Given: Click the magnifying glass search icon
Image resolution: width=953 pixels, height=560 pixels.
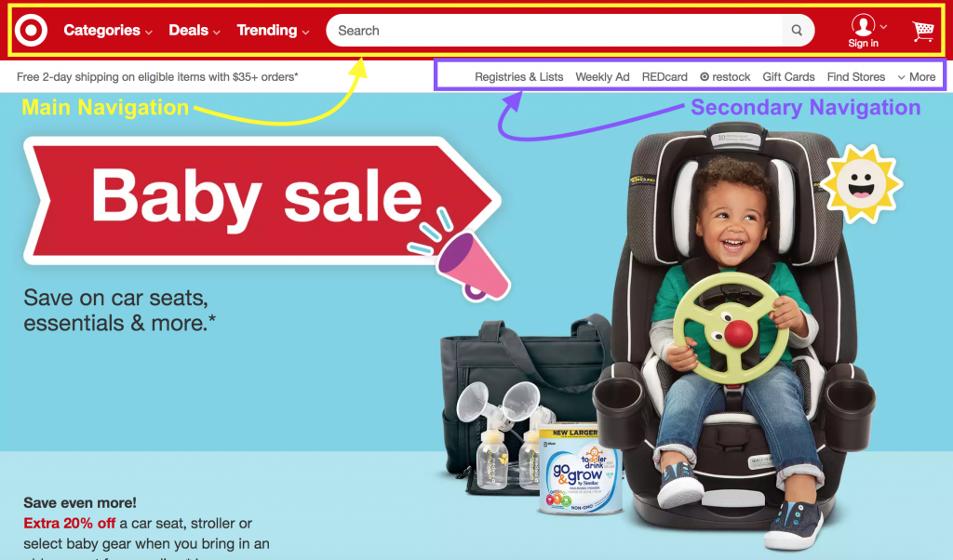Looking at the screenshot, I should point(797,31).
